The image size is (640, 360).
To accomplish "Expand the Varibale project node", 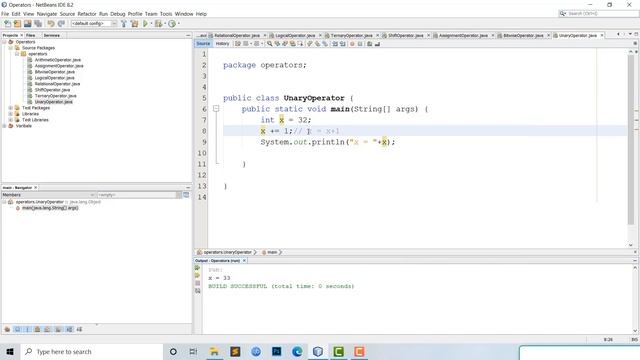I will click(x=4, y=126).
